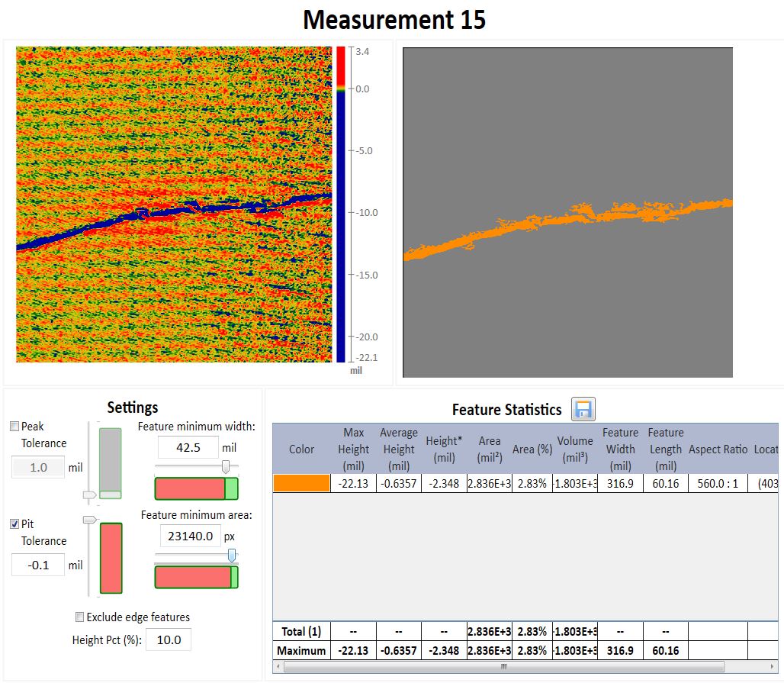Edit Feature minimum width 42.5 field
The image size is (784, 683).
(x=188, y=447)
